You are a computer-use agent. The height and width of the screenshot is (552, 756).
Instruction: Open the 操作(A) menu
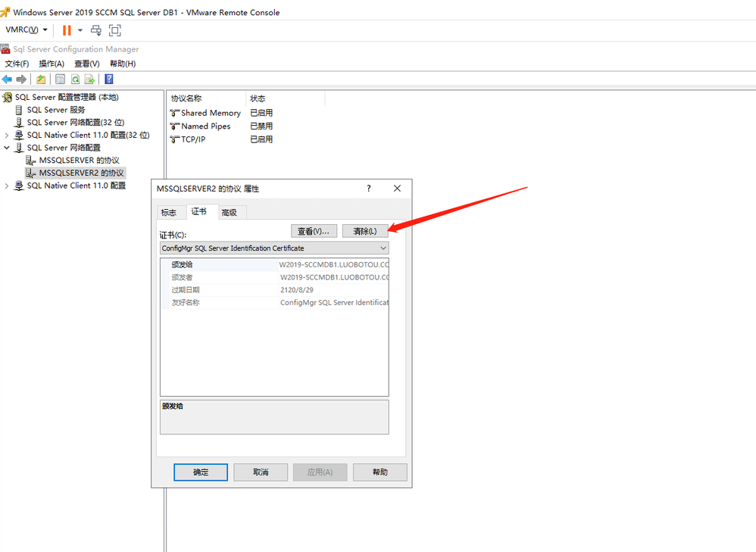(52, 64)
